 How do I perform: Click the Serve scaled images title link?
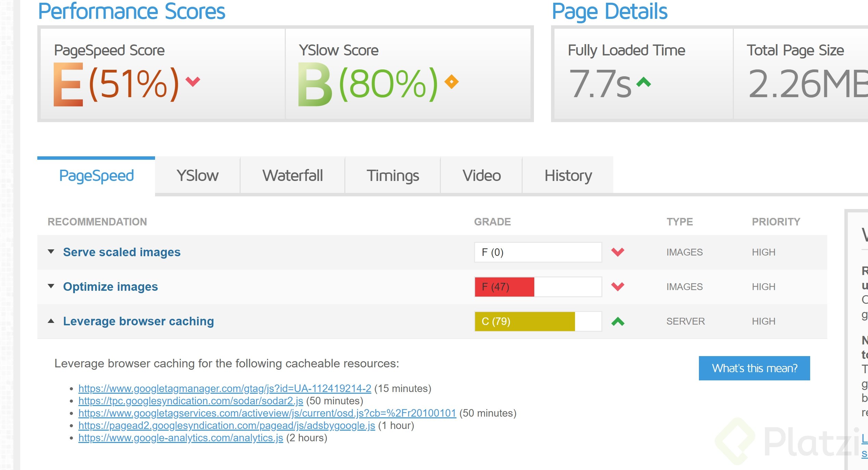coord(122,252)
